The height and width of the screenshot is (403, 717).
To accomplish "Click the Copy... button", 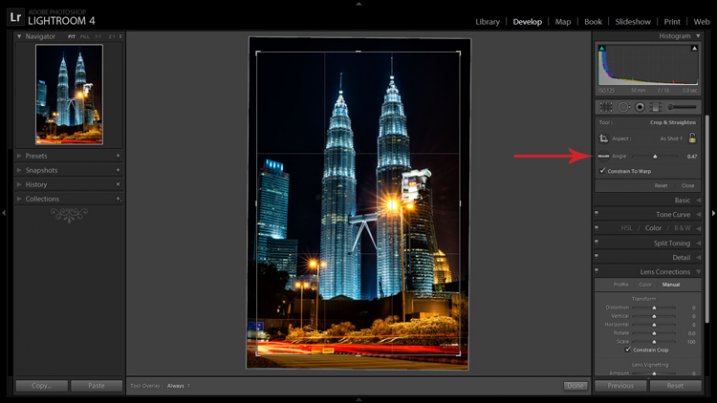I will tap(41, 385).
